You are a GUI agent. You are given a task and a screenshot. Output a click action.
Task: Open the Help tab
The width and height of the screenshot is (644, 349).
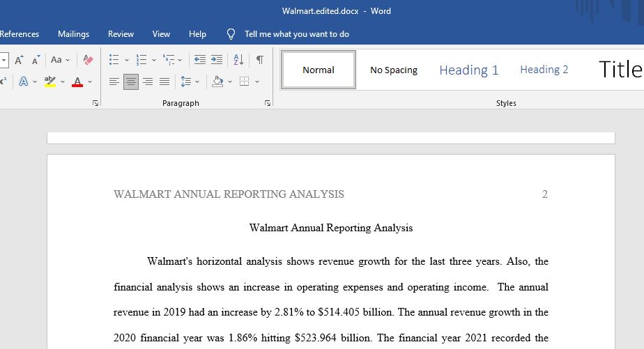click(197, 34)
